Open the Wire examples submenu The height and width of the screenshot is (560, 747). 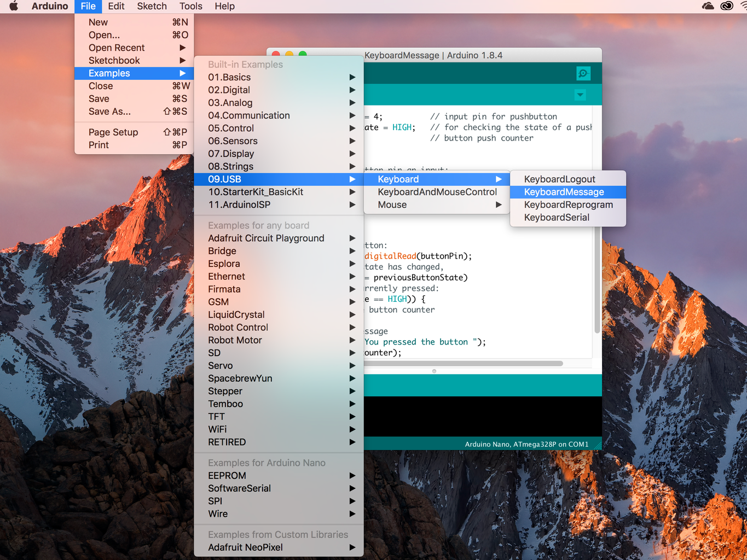pyautogui.click(x=279, y=514)
